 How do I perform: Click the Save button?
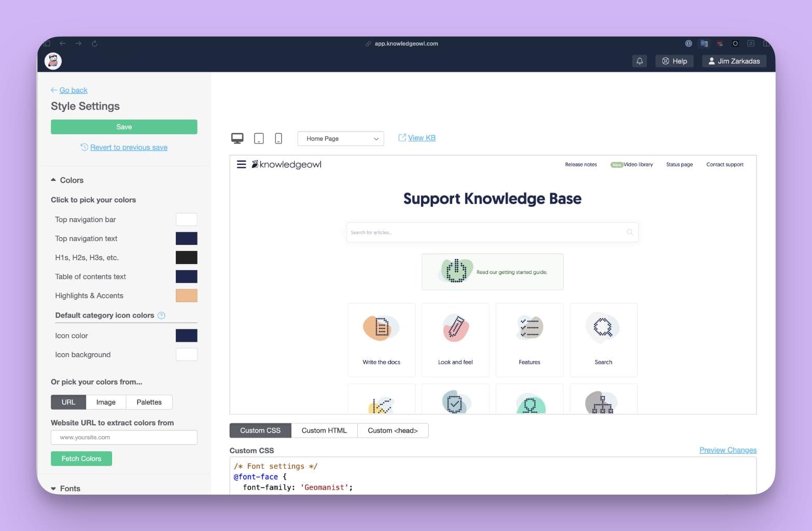click(x=123, y=127)
